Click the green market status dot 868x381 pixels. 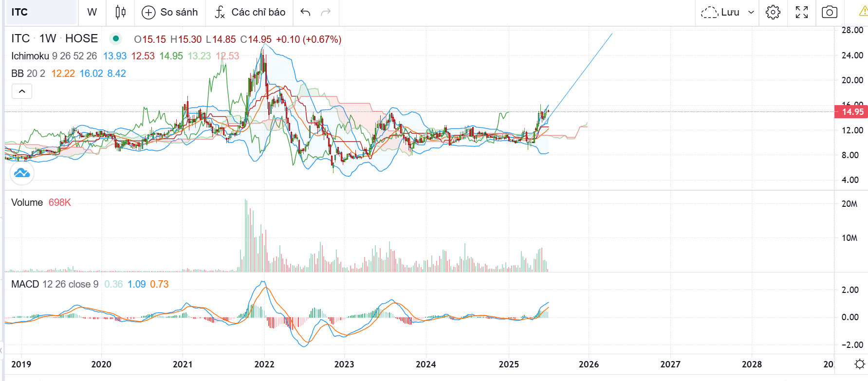pos(116,38)
